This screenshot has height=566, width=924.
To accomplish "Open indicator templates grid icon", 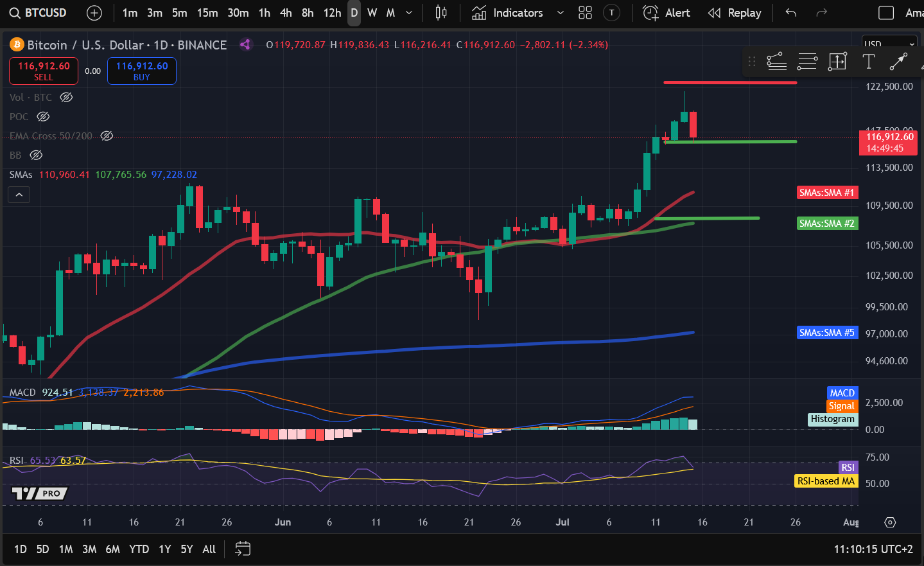I will pos(585,13).
